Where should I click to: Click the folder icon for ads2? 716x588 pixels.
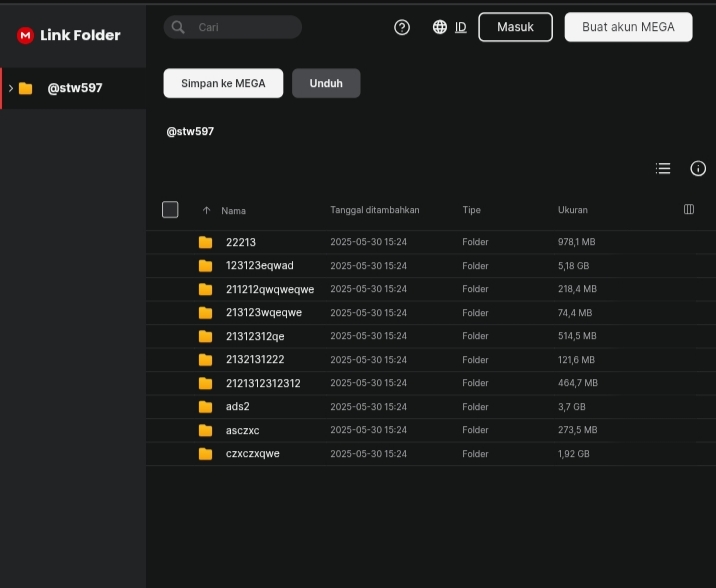(205, 407)
